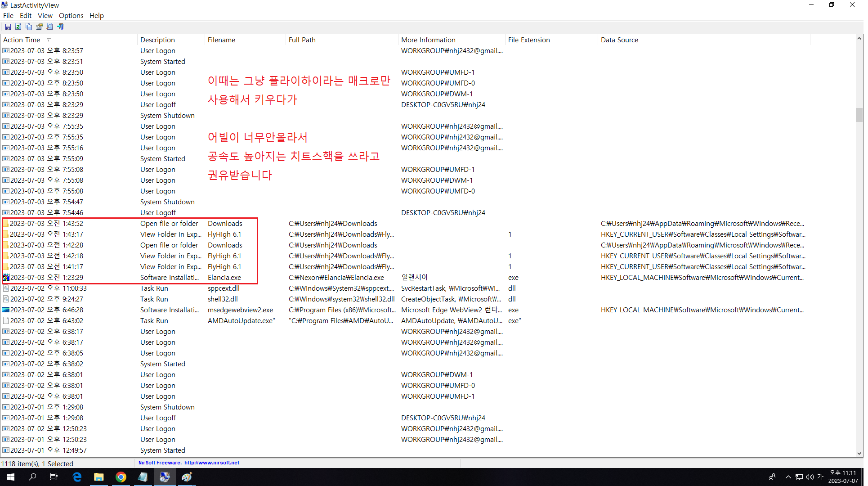Sort by Action Time column header
This screenshot has height=486, width=868.
22,40
